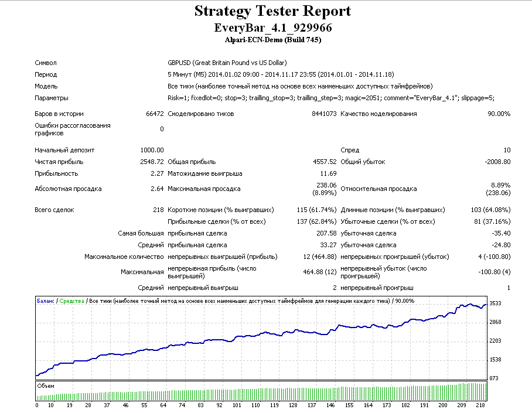Select the losing trades value "81 (37.16%)"
Viewport: 532px width, 413px height.
coord(492,221)
